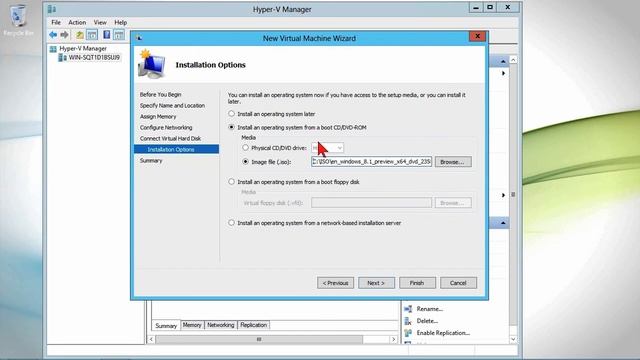Close the New Virtual Machine Wizard dialog
This screenshot has height=360, width=640.
[478, 36]
